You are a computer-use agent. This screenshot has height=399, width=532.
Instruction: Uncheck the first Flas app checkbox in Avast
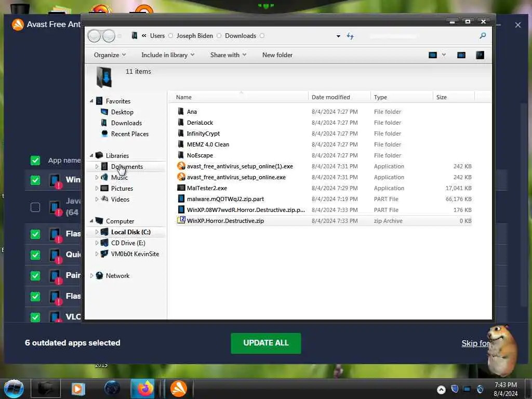(x=35, y=234)
